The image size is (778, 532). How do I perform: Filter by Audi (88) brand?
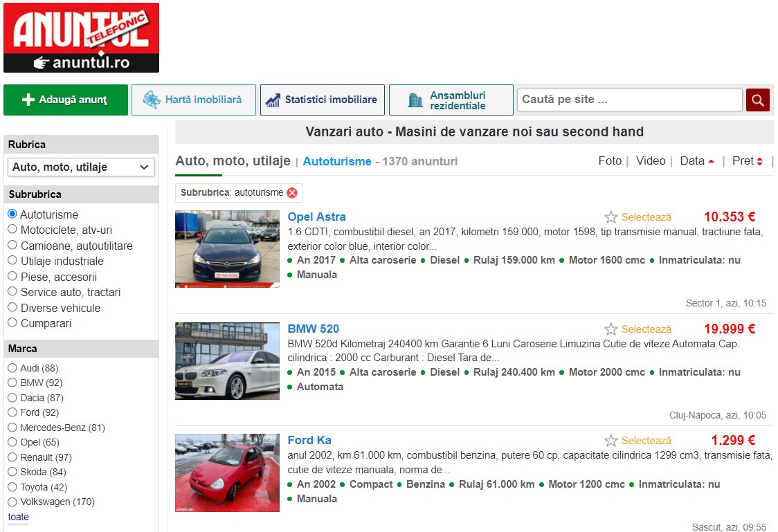pos(12,368)
